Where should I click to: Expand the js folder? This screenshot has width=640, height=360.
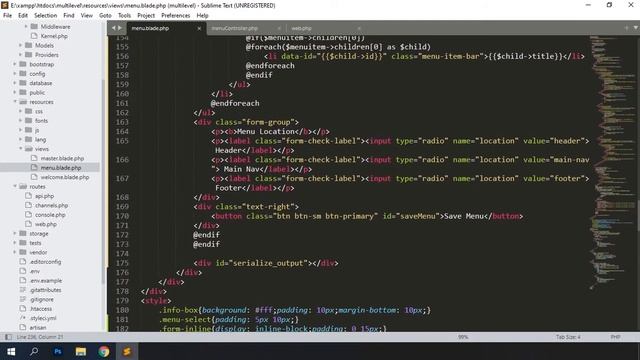(20, 130)
